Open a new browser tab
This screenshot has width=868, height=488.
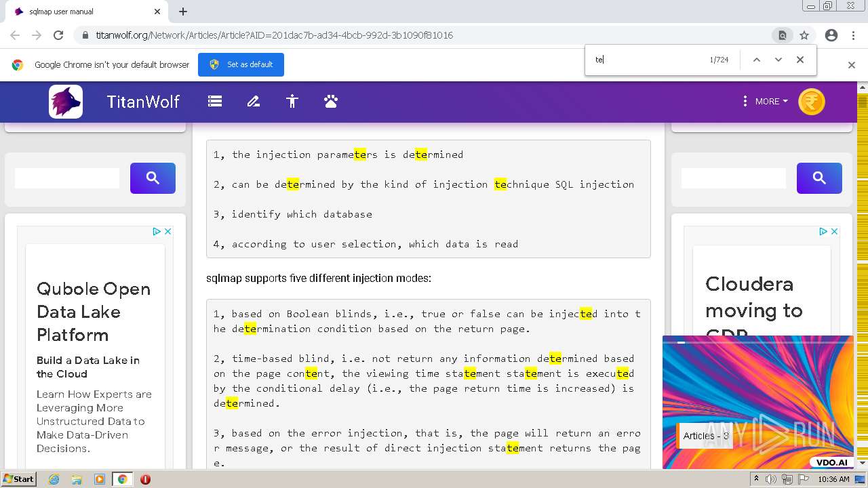(x=183, y=12)
